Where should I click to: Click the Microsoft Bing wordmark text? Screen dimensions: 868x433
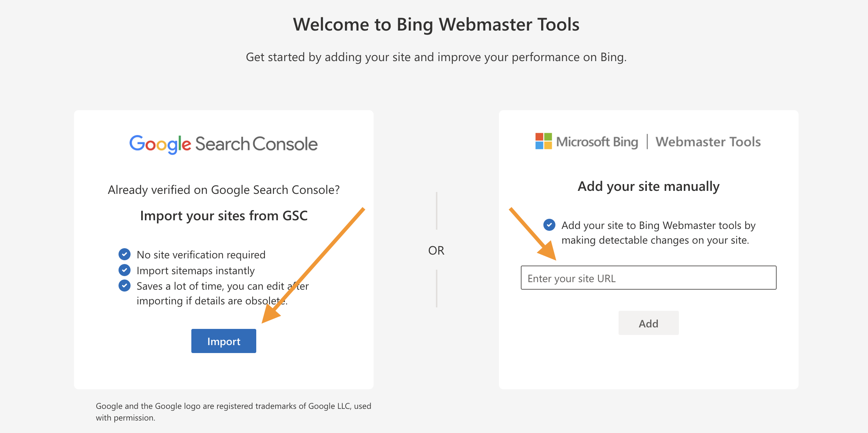point(597,142)
